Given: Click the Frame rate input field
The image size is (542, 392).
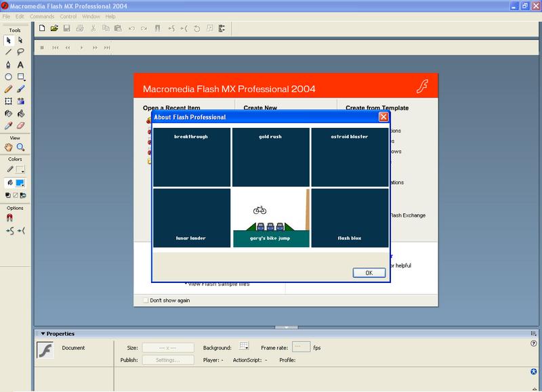Looking at the screenshot, I should click(301, 347).
